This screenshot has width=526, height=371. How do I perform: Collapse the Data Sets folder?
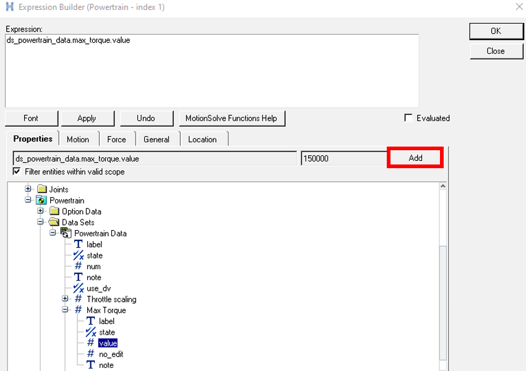pos(41,222)
